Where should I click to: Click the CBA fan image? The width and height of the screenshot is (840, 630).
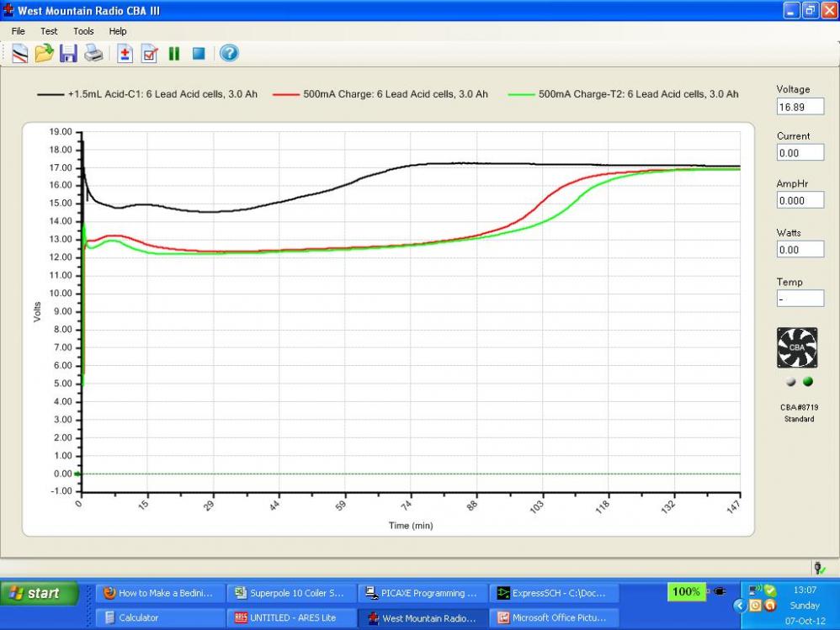(x=797, y=348)
